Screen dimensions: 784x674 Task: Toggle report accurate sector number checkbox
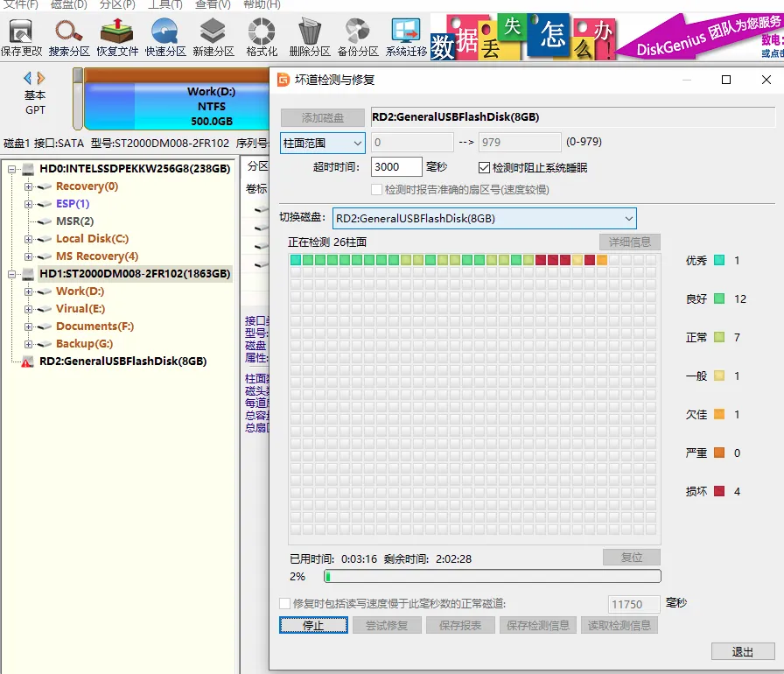[376, 189]
